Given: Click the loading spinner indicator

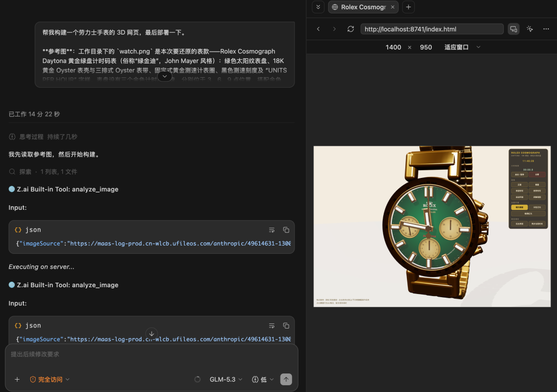Looking at the screenshot, I should (x=198, y=380).
